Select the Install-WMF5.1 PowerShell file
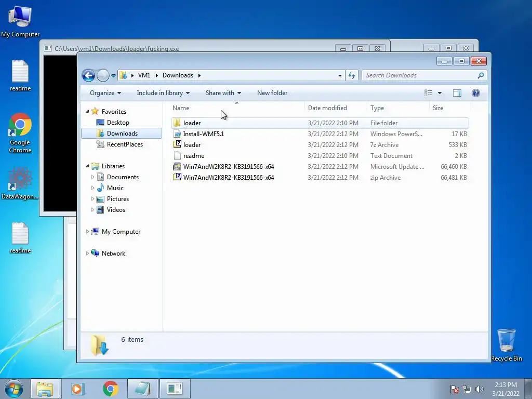 point(320,134)
